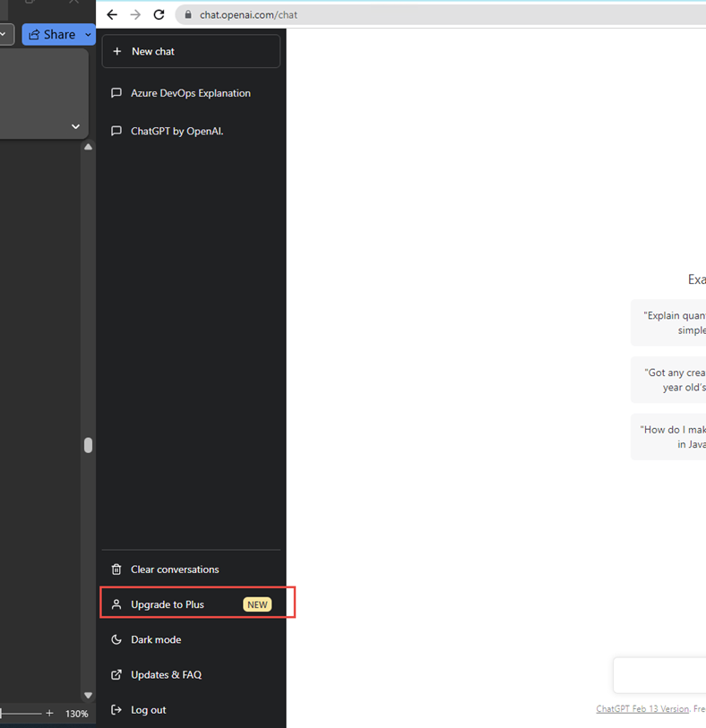Image resolution: width=706 pixels, height=728 pixels.
Task: Click the lock icon in address bar
Action: (x=187, y=15)
